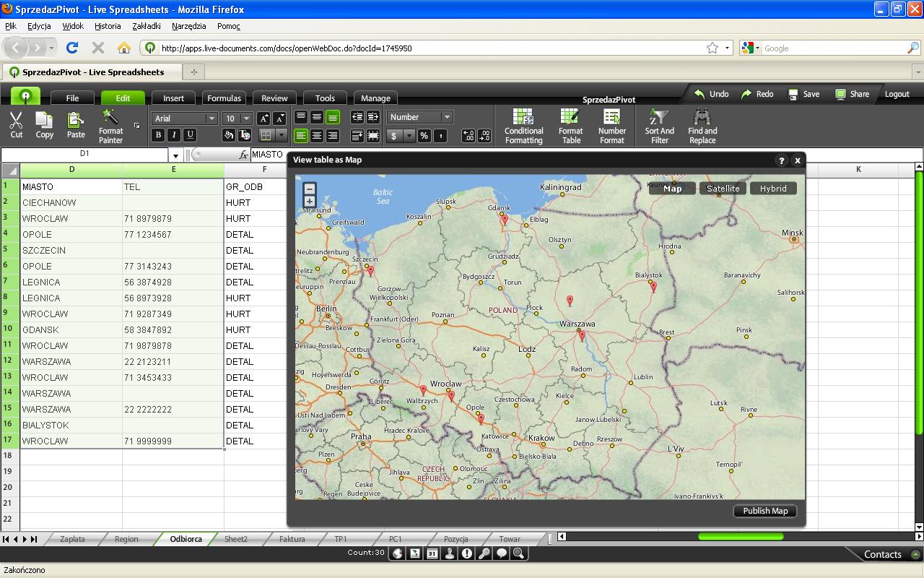Open Firefox bookmark star dropdown arrow
This screenshot has width=924, height=578.
pos(727,48)
